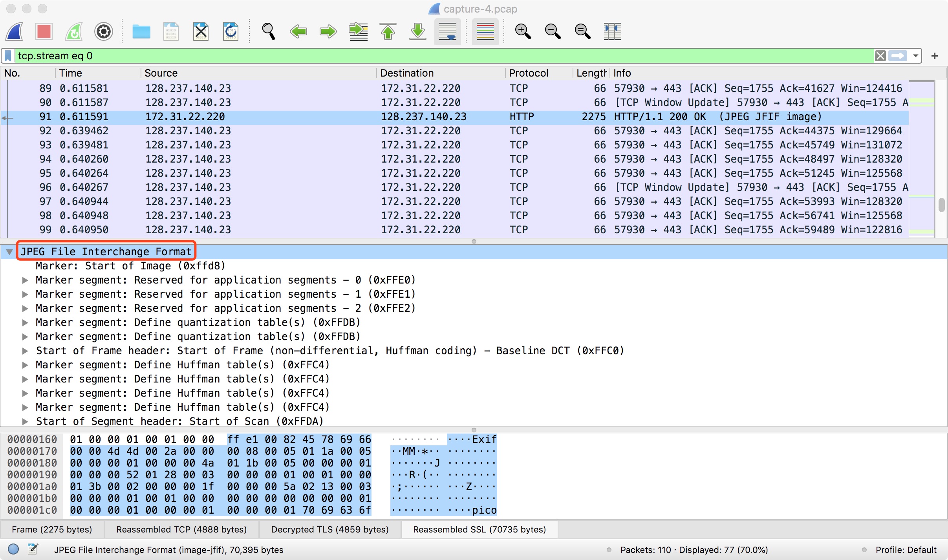
Task: Sort by Destination column header
Action: (x=441, y=73)
